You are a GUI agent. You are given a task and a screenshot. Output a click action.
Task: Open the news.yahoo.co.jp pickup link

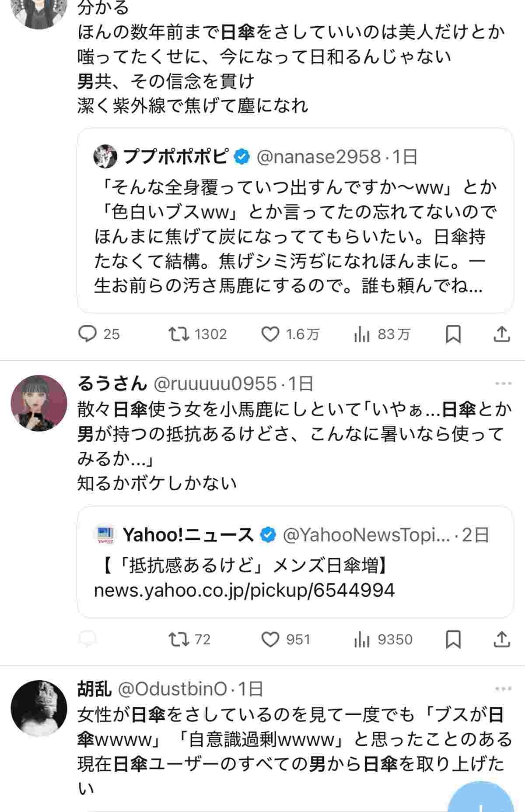point(244,591)
